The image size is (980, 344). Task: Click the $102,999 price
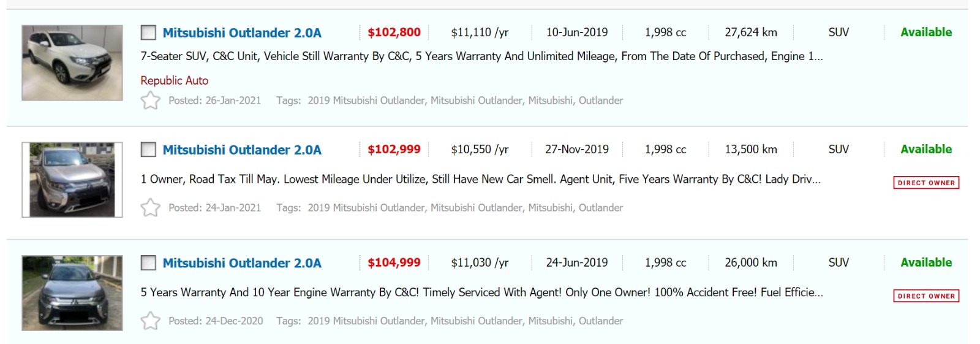[394, 150]
